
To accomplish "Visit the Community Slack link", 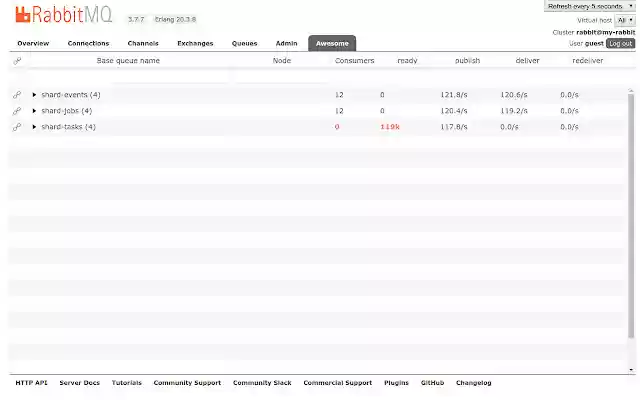I will pyautogui.click(x=262, y=383).
